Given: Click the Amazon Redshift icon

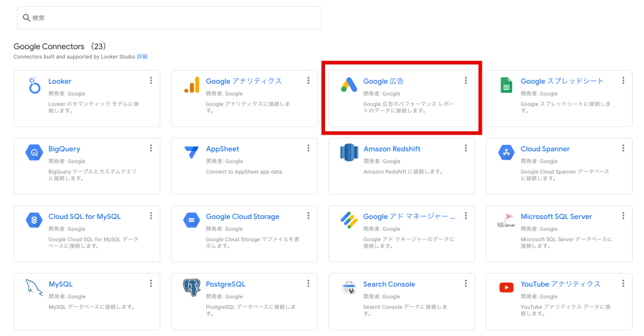Looking at the screenshot, I should (349, 152).
